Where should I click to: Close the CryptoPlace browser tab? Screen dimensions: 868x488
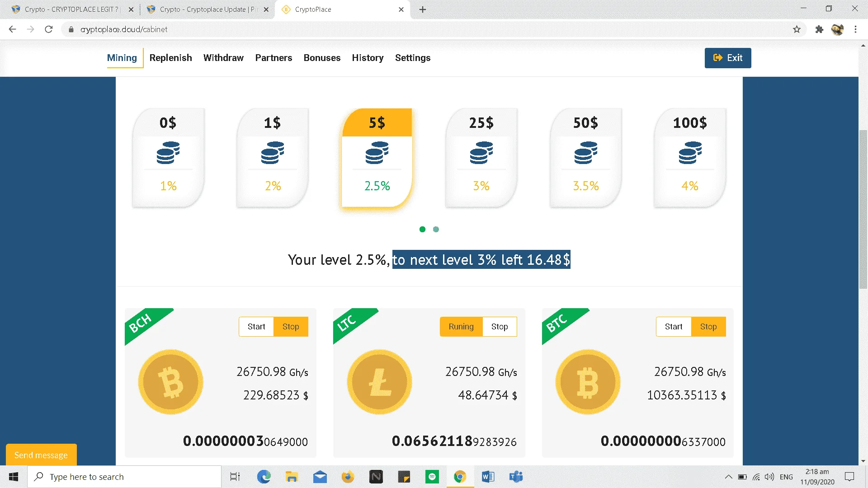401,9
